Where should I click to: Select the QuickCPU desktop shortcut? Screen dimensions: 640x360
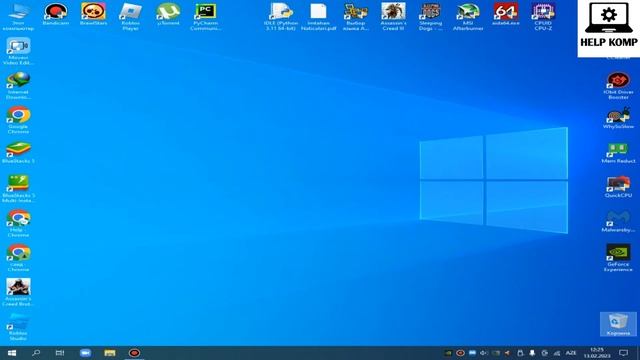[618, 187]
